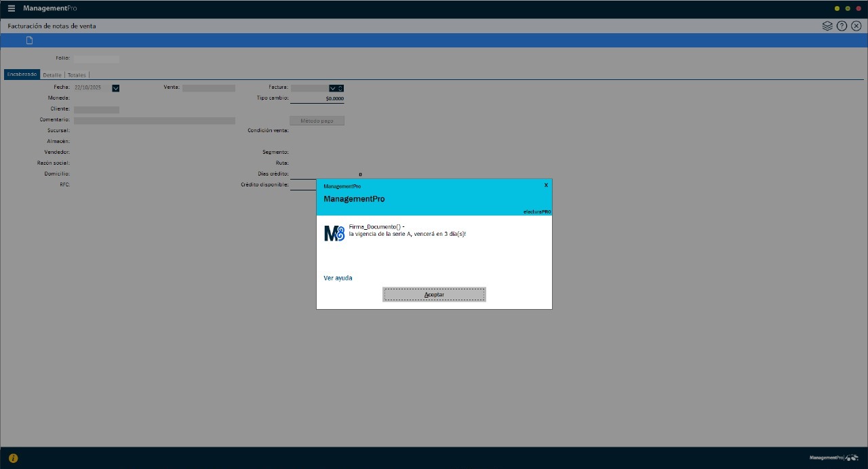Open the hamburger main menu

pyautogui.click(x=11, y=8)
